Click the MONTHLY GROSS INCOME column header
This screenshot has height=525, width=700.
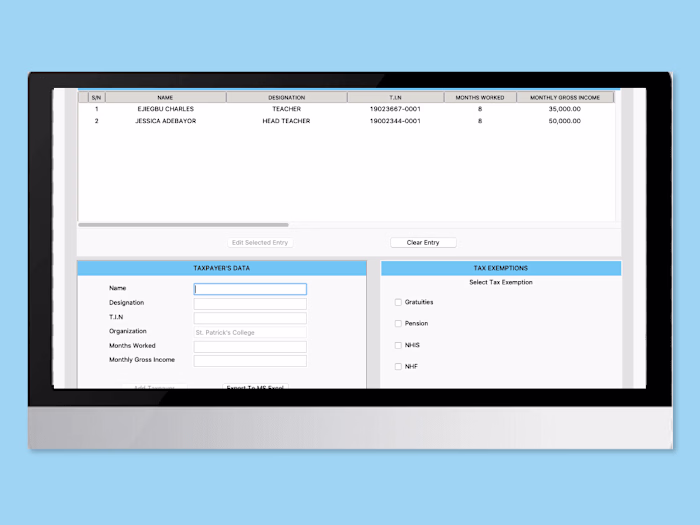[x=565, y=97]
